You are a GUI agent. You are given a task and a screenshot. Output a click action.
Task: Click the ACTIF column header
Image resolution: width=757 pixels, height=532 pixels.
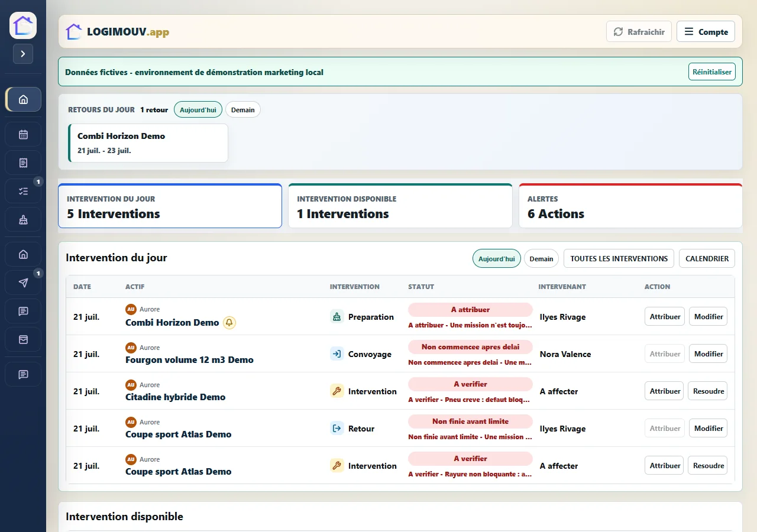[x=135, y=287]
